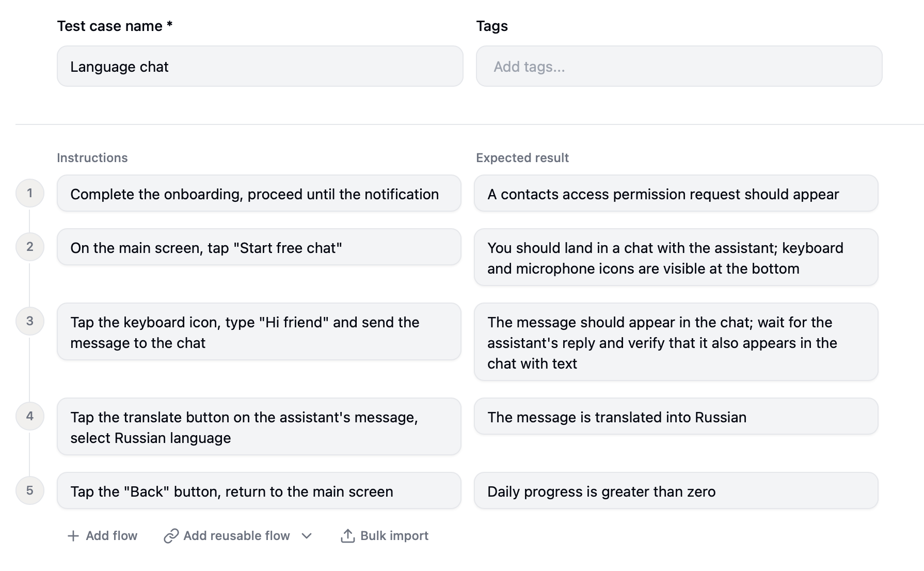This screenshot has width=924, height=571.
Task: Click the 'Instructions' column header
Action: click(92, 158)
